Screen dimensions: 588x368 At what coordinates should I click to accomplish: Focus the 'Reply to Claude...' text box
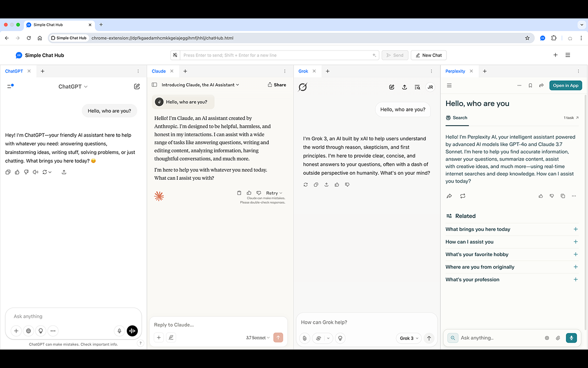218,325
